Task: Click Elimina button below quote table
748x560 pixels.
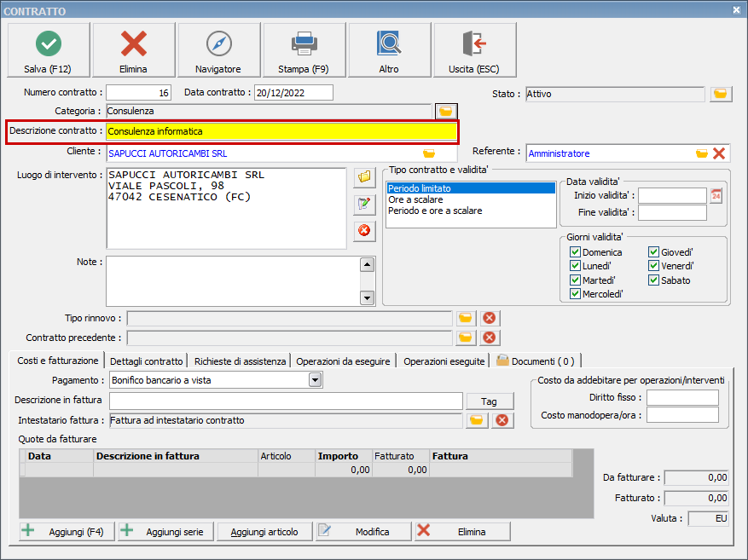Action: click(462, 531)
